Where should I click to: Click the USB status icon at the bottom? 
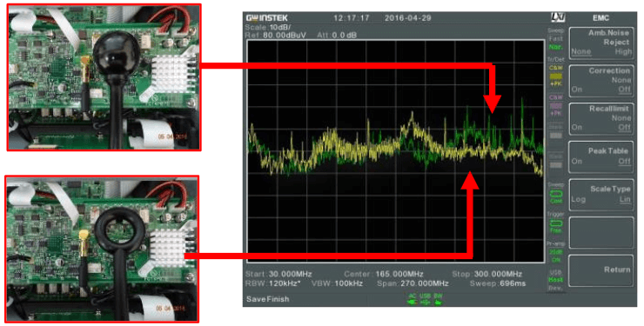click(425, 299)
